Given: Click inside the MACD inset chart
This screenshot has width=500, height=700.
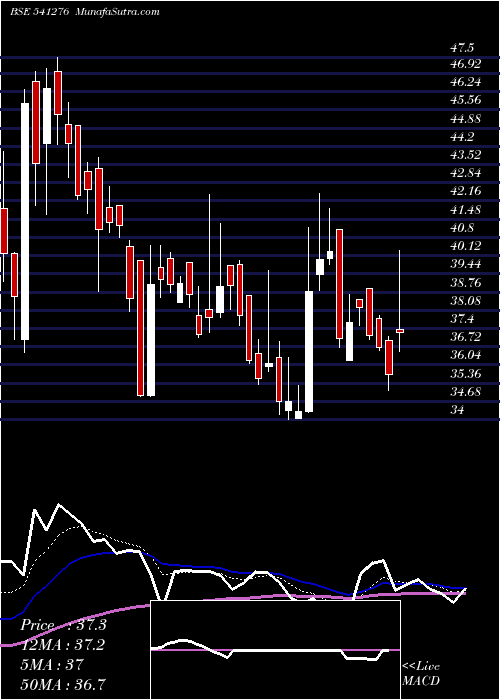Looking at the screenshot, I should tap(275, 650).
